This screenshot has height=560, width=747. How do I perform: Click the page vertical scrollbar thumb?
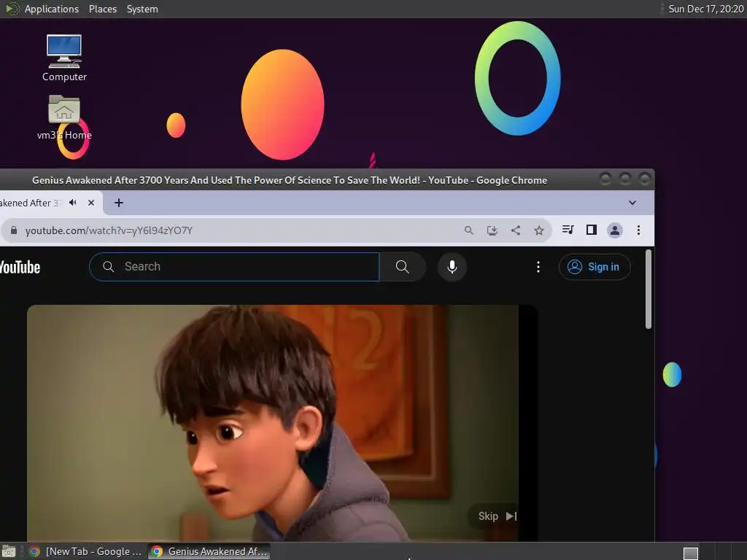pos(649,289)
